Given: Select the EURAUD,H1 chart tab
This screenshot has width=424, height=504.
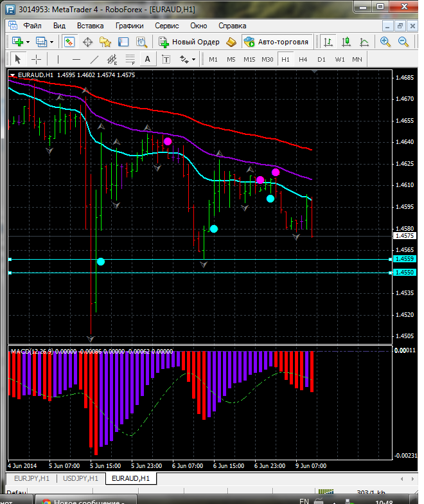Looking at the screenshot, I should click(x=131, y=478).
